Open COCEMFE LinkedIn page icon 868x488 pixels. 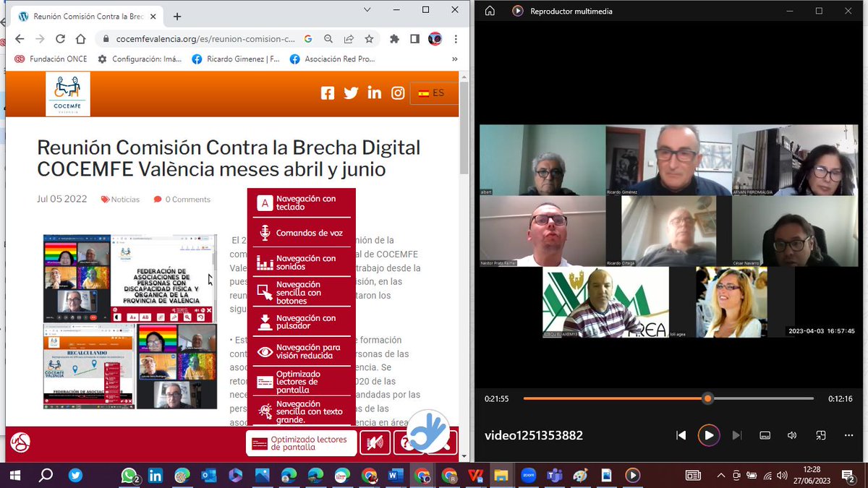click(375, 93)
